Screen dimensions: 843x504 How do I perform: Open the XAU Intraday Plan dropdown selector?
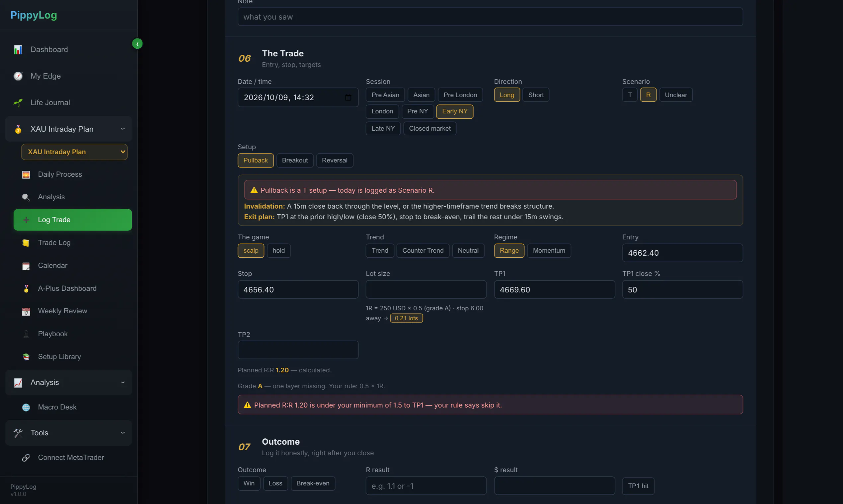(74, 152)
